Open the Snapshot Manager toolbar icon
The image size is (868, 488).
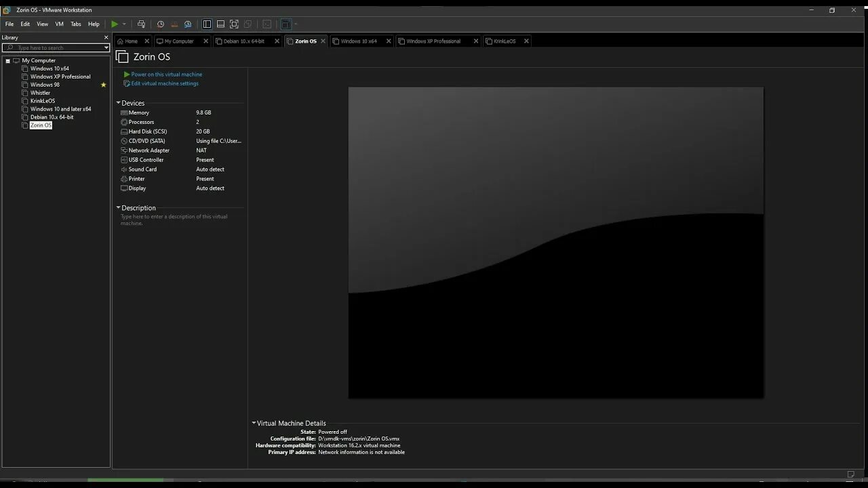point(188,24)
